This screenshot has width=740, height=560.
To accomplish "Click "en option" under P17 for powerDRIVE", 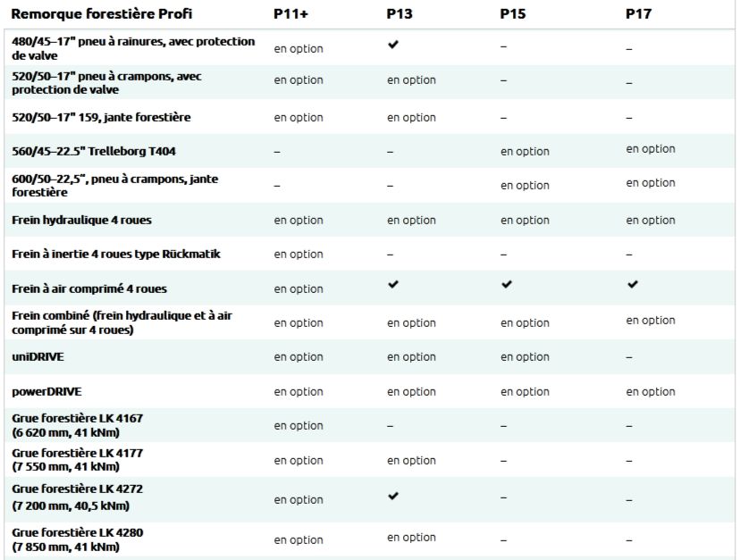I will pos(650,391).
